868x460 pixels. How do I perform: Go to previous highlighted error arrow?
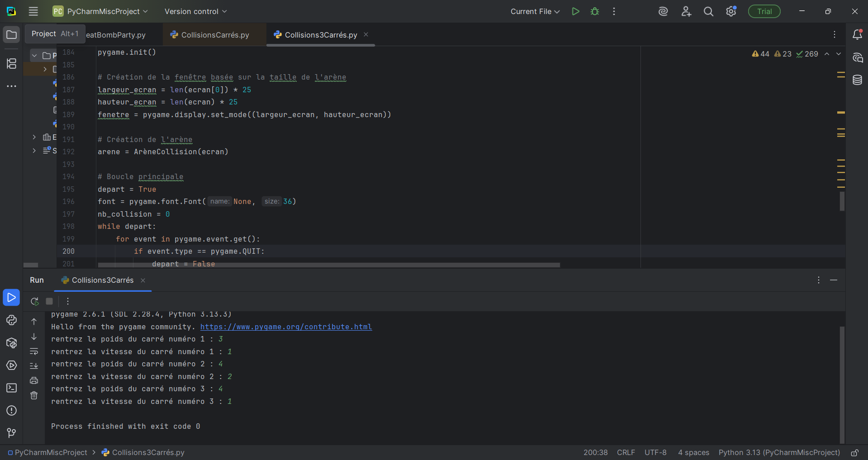point(827,54)
